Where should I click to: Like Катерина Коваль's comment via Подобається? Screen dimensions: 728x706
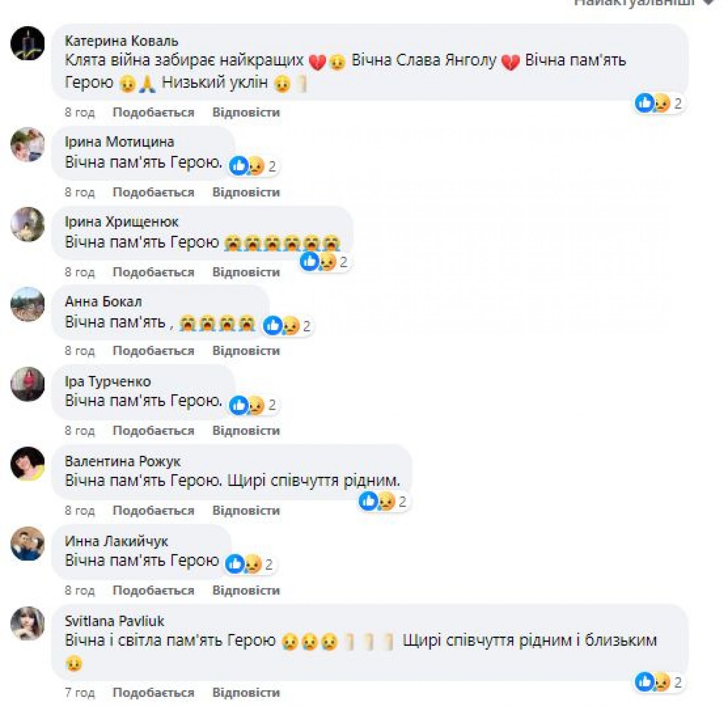coord(154,112)
